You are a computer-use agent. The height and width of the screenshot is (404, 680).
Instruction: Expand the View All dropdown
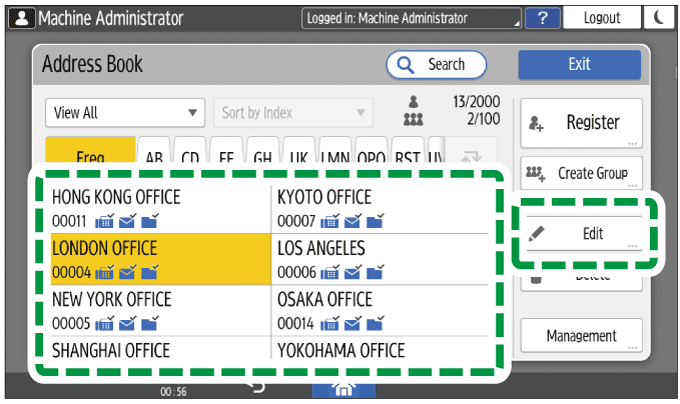(x=125, y=113)
